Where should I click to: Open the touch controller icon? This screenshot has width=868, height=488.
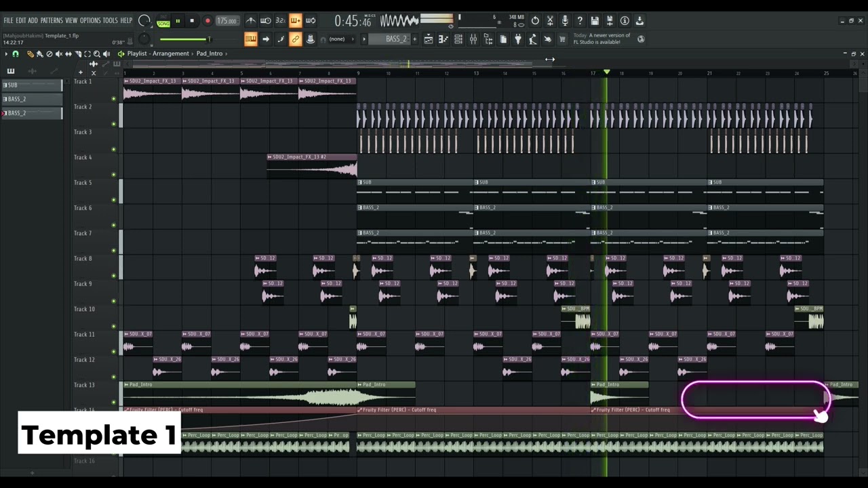pyautogui.click(x=548, y=39)
